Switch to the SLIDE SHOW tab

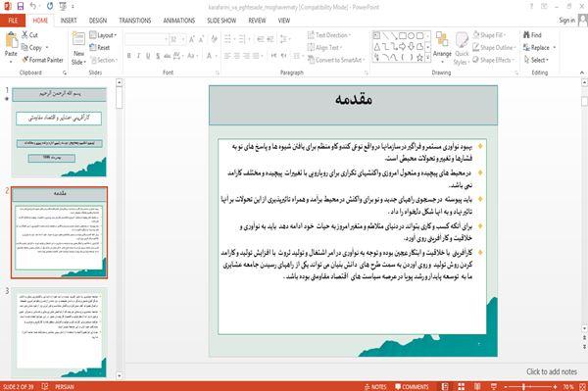coord(221,21)
